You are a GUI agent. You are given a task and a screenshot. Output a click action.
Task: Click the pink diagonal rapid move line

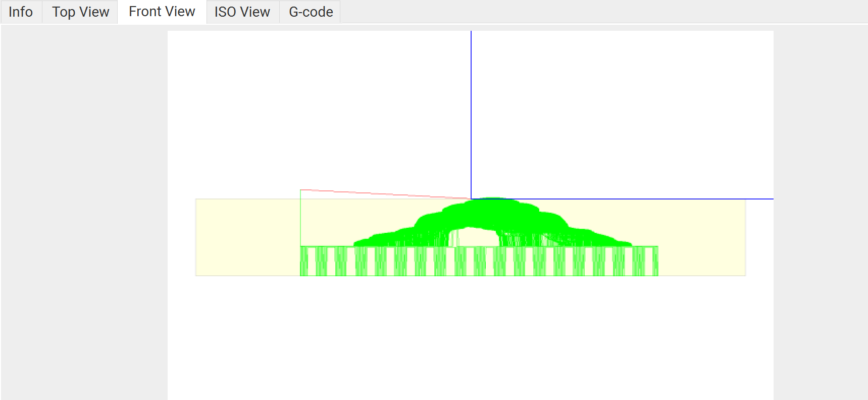(384, 194)
